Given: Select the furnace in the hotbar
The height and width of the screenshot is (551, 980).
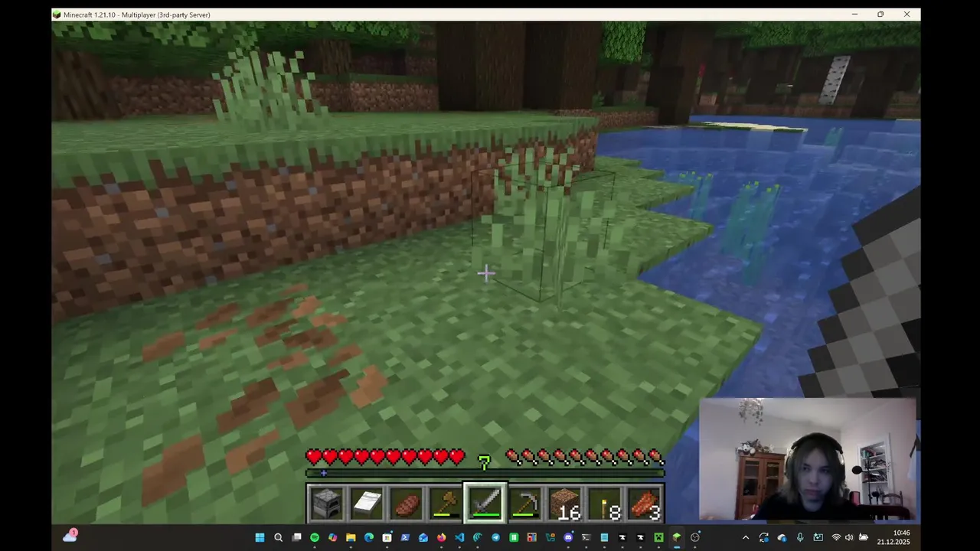Looking at the screenshot, I should coord(325,503).
